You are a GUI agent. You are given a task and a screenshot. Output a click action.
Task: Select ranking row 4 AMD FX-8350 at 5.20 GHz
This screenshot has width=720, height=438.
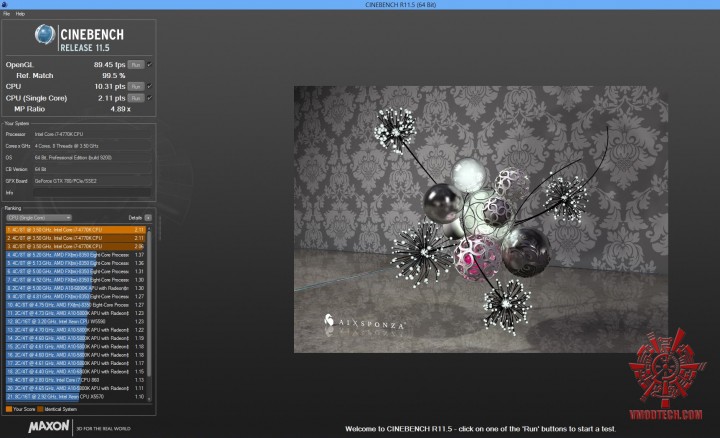tap(76, 255)
